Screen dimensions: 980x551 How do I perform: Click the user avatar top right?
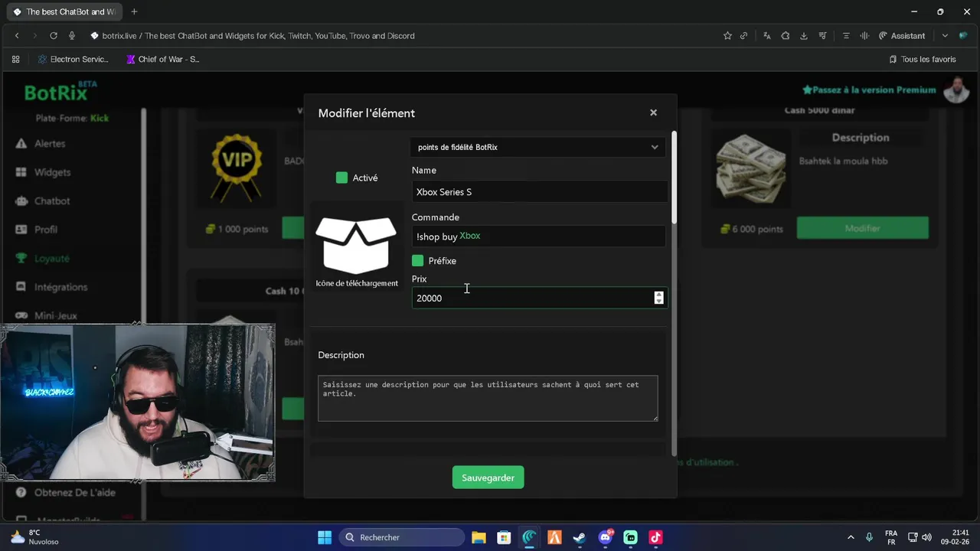coord(956,90)
